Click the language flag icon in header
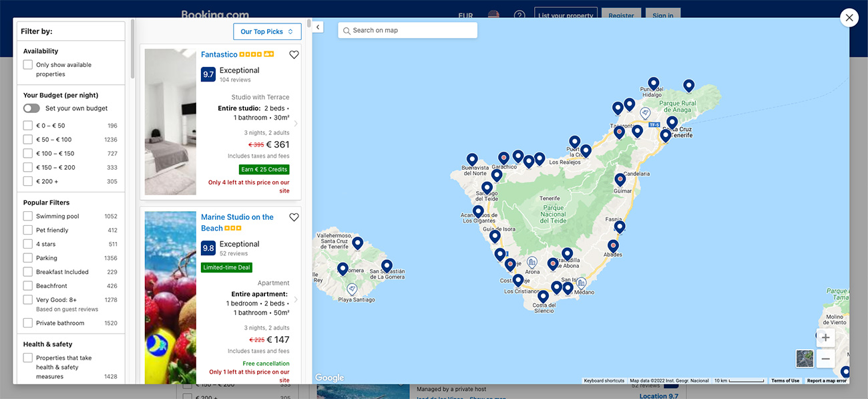 [493, 15]
